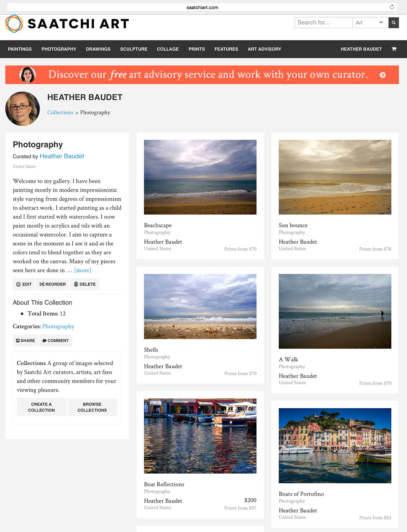This screenshot has height=532, width=407.
Task: Click in the Search for... field
Action: pyautogui.click(x=323, y=23)
